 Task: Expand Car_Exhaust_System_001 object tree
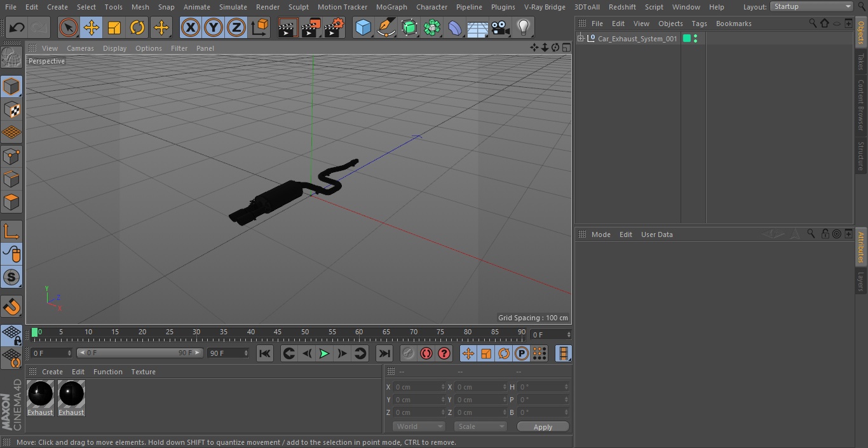(580, 39)
